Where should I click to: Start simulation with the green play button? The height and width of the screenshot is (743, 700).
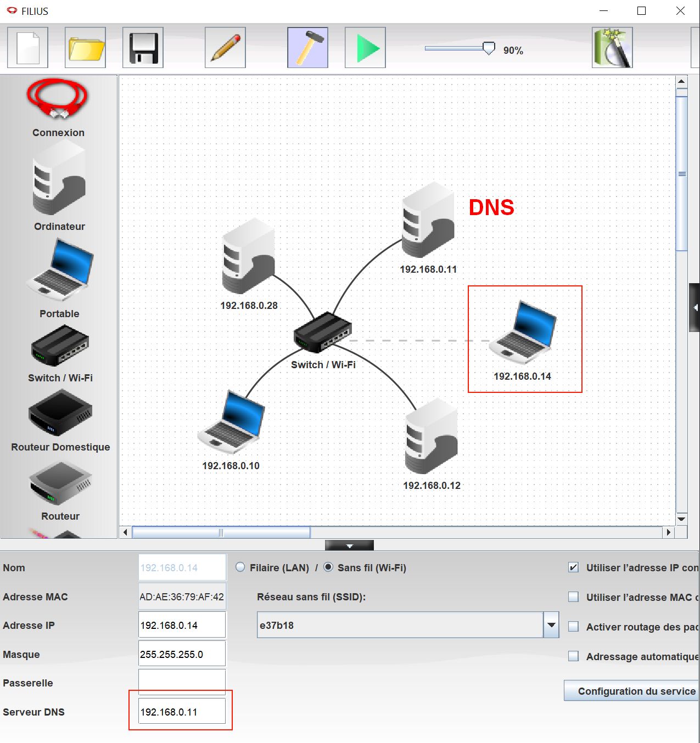pos(365,48)
